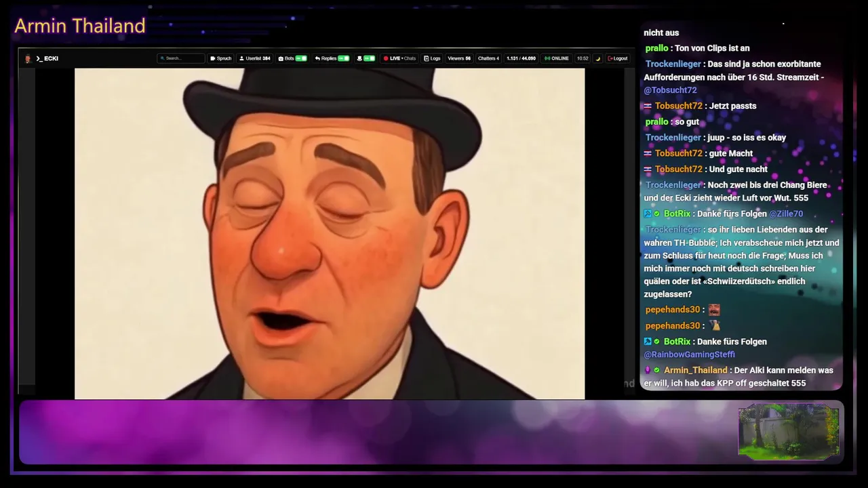
Task: Toggle dark mode with the moon icon
Action: coord(598,58)
